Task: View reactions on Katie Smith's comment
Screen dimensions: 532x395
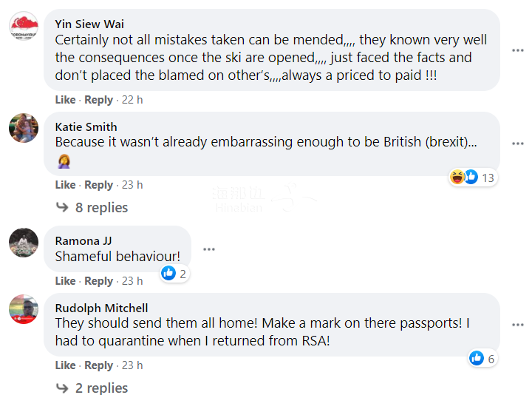Action: tap(471, 178)
